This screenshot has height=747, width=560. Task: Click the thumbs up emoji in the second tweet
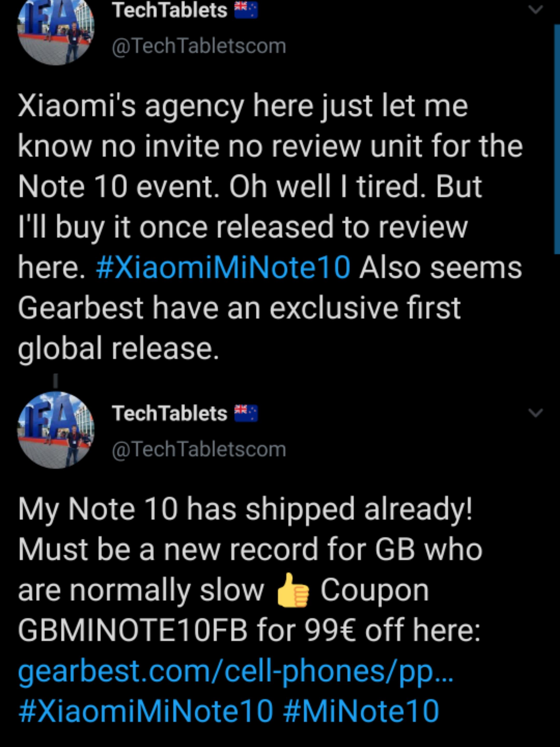click(292, 591)
